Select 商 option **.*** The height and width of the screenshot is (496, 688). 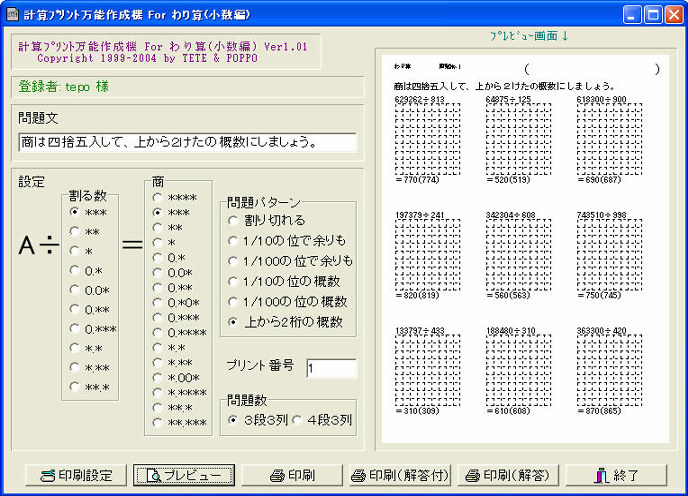(179, 423)
